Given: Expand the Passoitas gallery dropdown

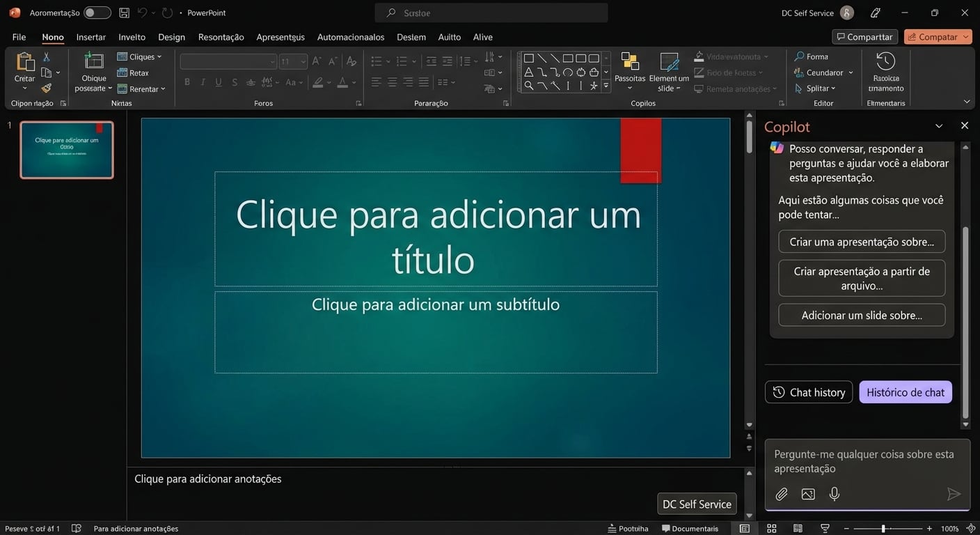Looking at the screenshot, I should [x=630, y=87].
